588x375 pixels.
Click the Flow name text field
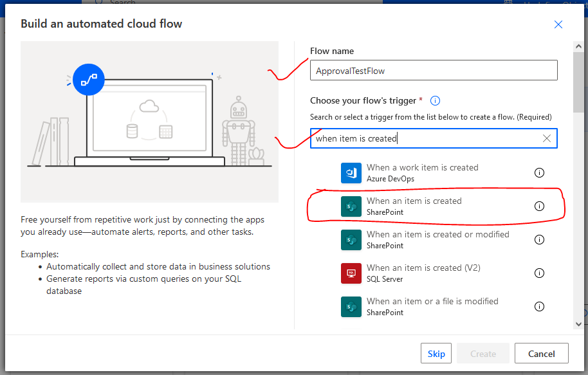click(434, 71)
